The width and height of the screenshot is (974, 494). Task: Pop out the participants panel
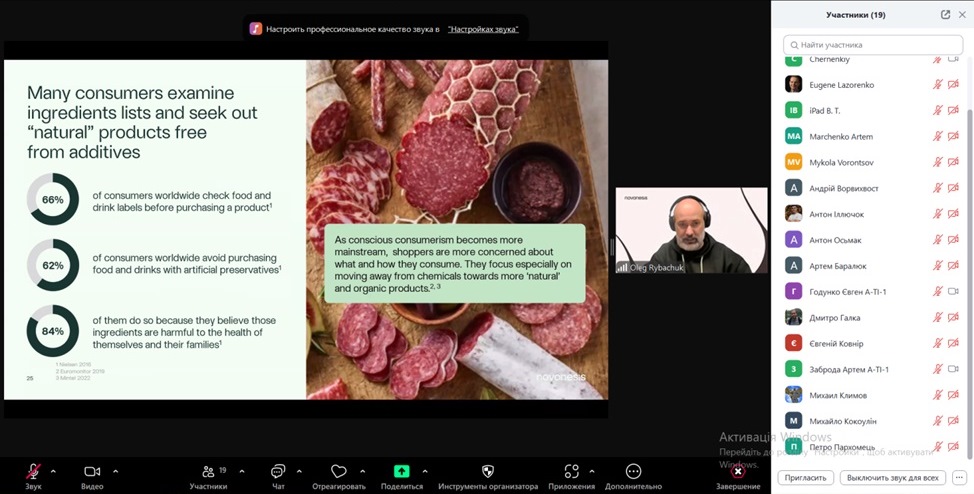click(945, 15)
